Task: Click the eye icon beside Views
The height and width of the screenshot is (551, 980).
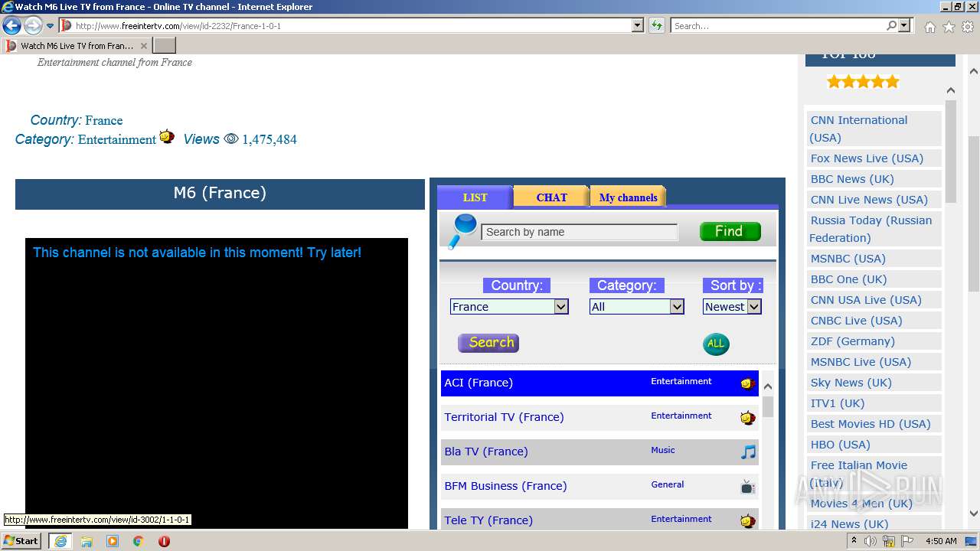Action: 230,139
